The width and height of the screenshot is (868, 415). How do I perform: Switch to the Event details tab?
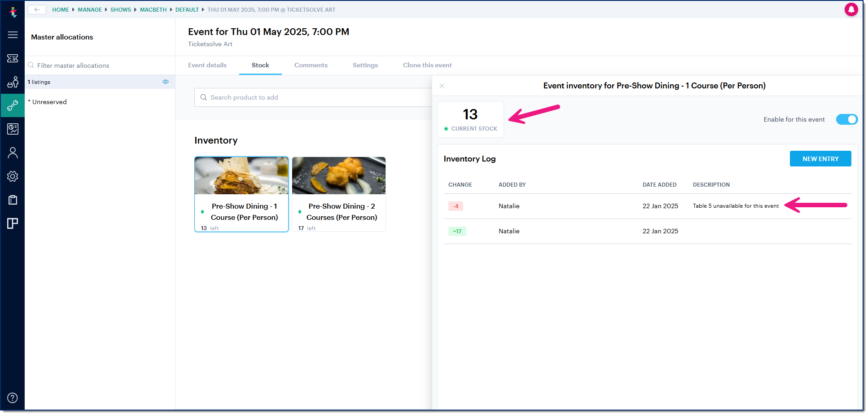click(x=207, y=65)
